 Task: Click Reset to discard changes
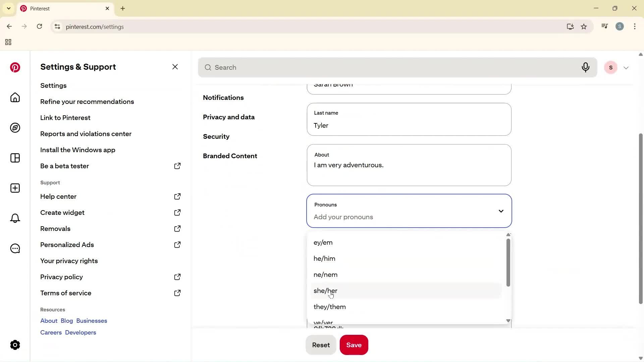click(x=321, y=345)
